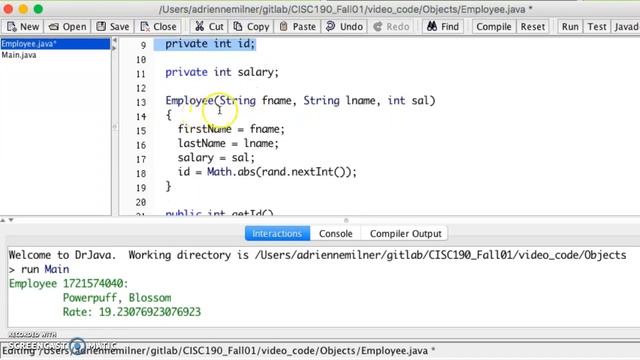Click the Cut scissors button
640x360 pixels.
[209, 27]
